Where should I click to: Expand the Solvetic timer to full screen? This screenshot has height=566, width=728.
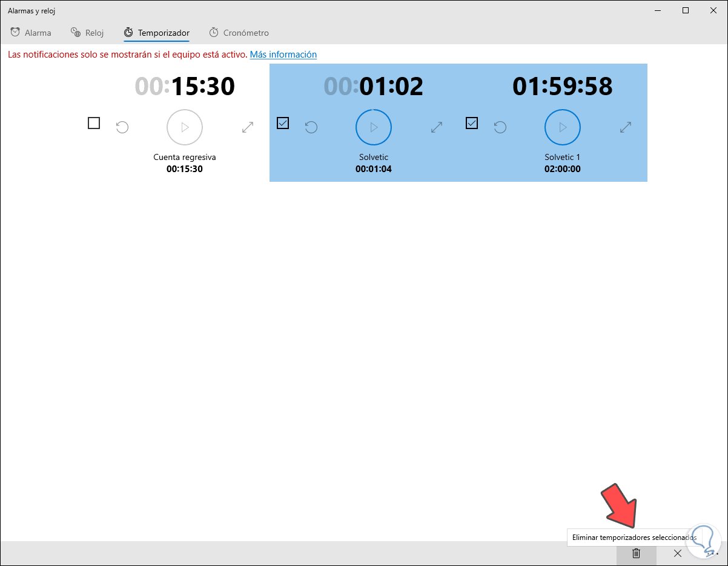436,127
